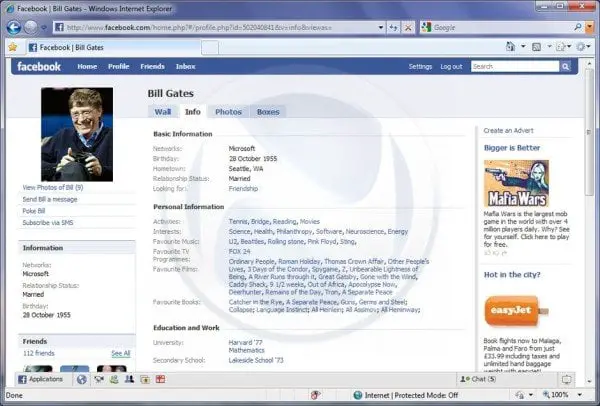
Task: Open the IE Page menu icon
Action: [x=561, y=47]
